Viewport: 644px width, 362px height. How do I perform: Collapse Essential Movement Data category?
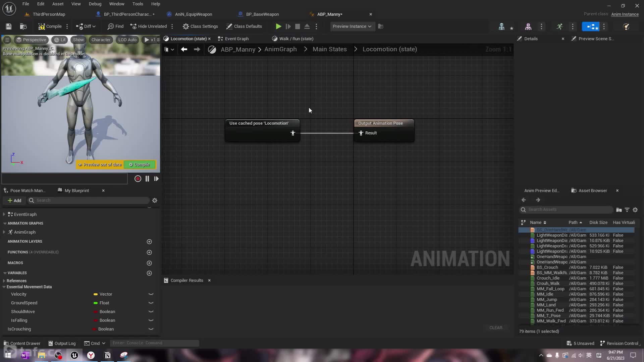point(4,287)
